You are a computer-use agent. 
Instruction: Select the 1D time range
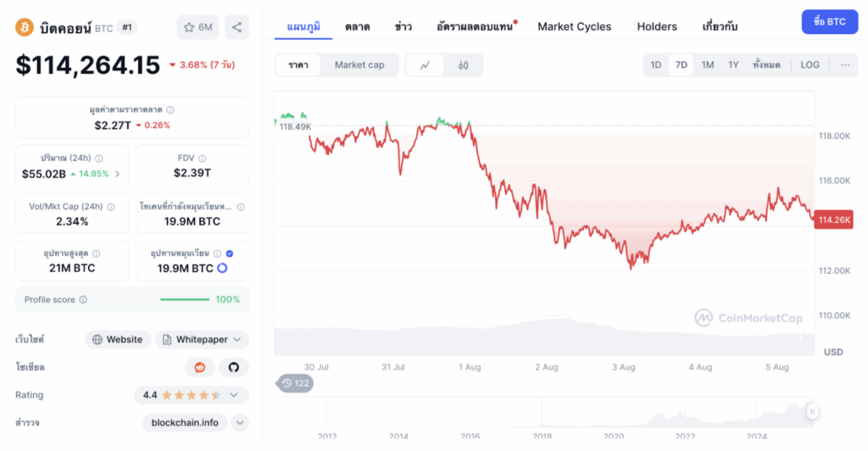click(655, 65)
